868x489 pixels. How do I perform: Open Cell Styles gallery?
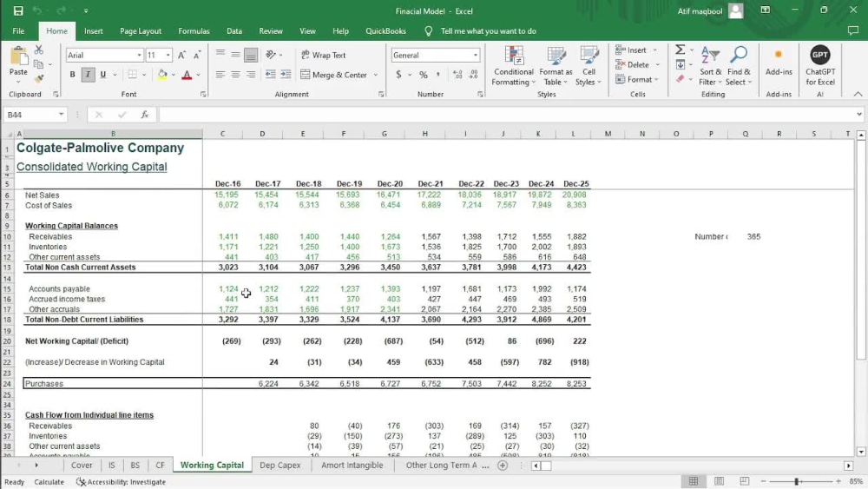pos(588,66)
